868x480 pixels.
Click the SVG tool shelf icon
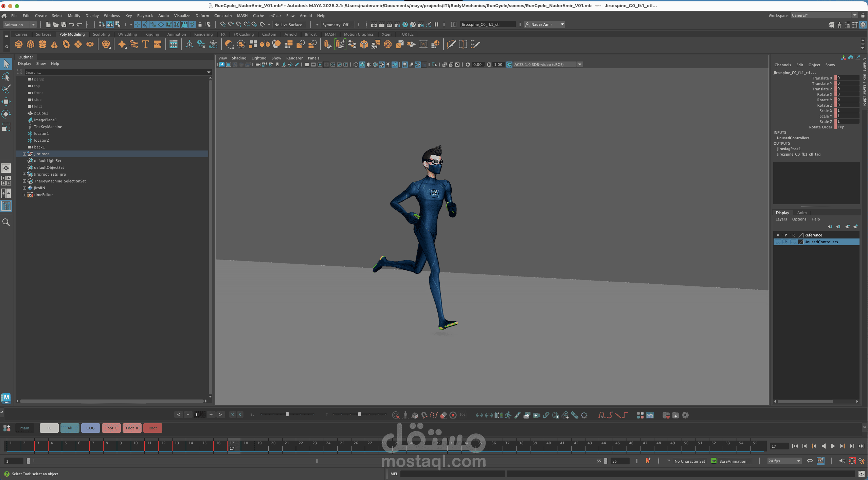tap(158, 44)
